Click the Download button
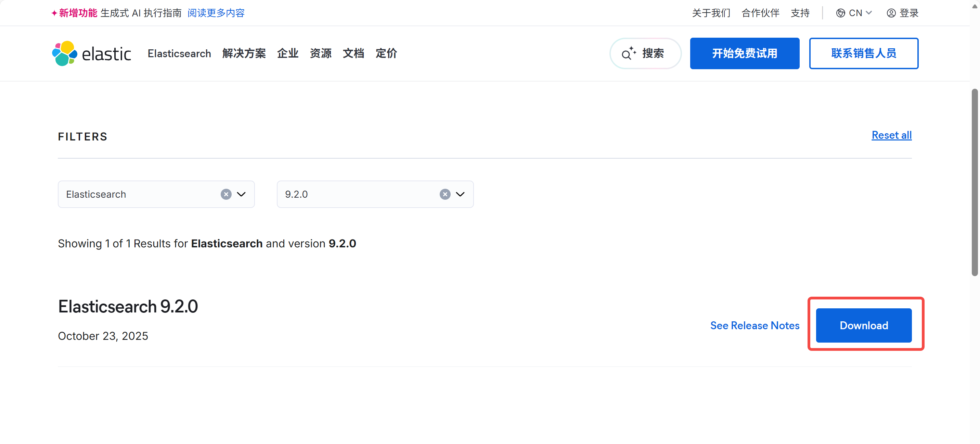Screen dimensions: 980x444 click(x=863, y=325)
